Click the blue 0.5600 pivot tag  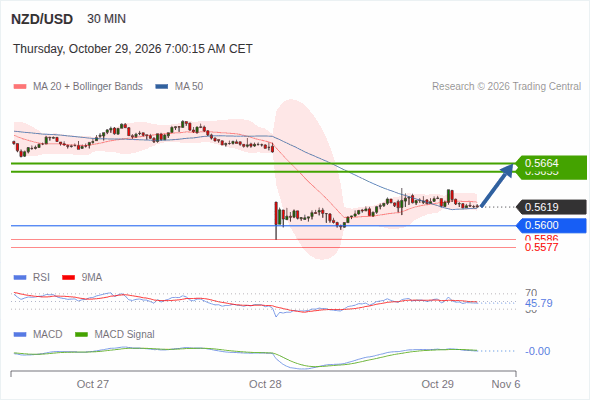(x=551, y=225)
